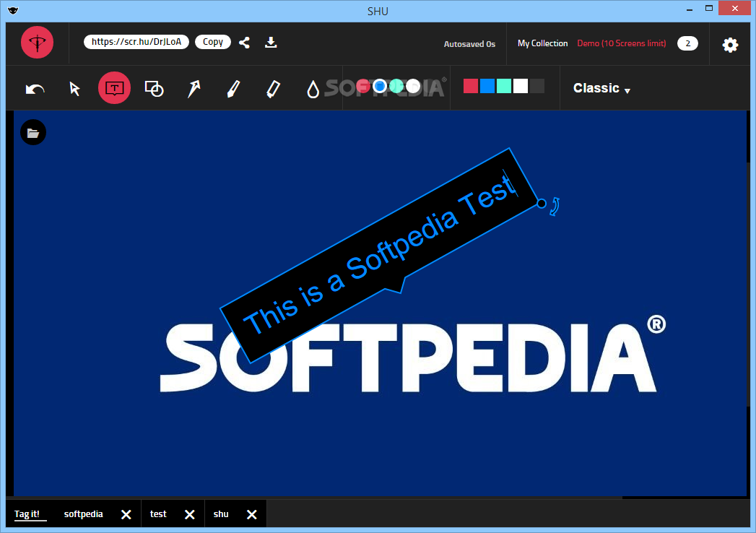The image size is (756, 533).
Task: Click the screens counter badge showing 2
Action: pos(687,43)
